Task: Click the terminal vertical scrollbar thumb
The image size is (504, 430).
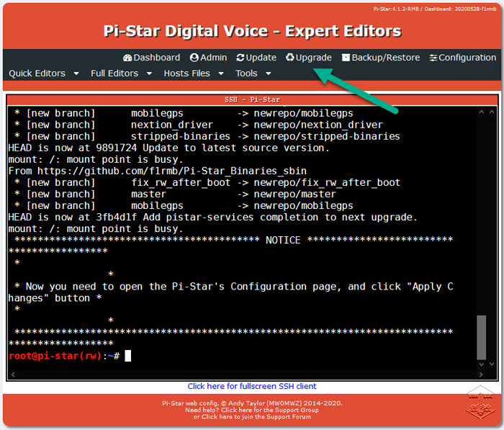Action: pyautogui.click(x=481, y=337)
